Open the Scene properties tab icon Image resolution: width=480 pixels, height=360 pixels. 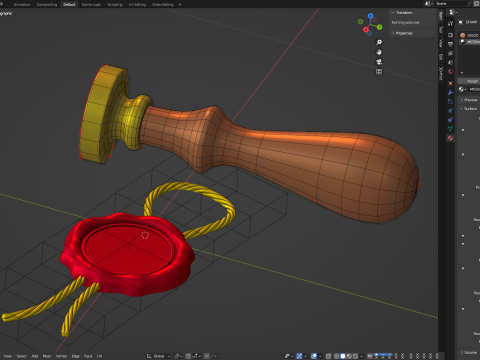[451, 62]
